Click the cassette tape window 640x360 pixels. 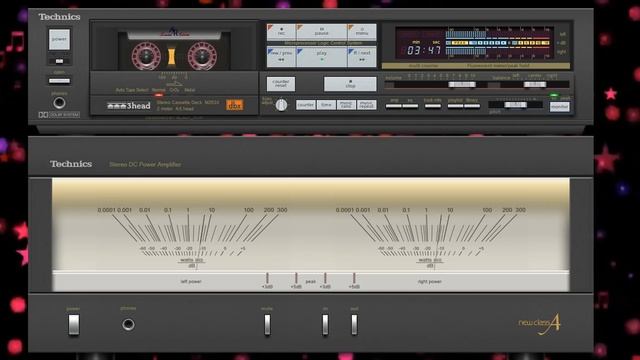174,50
